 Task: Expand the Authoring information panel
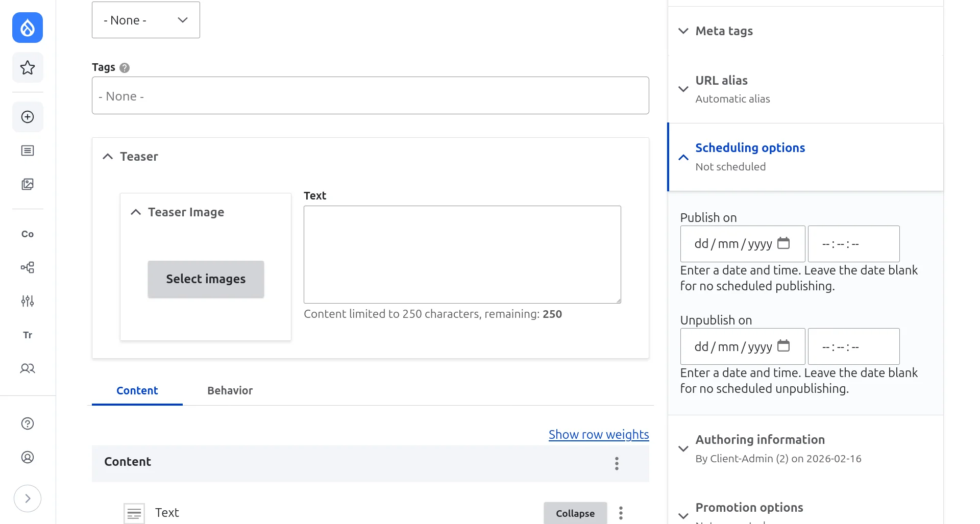759,440
